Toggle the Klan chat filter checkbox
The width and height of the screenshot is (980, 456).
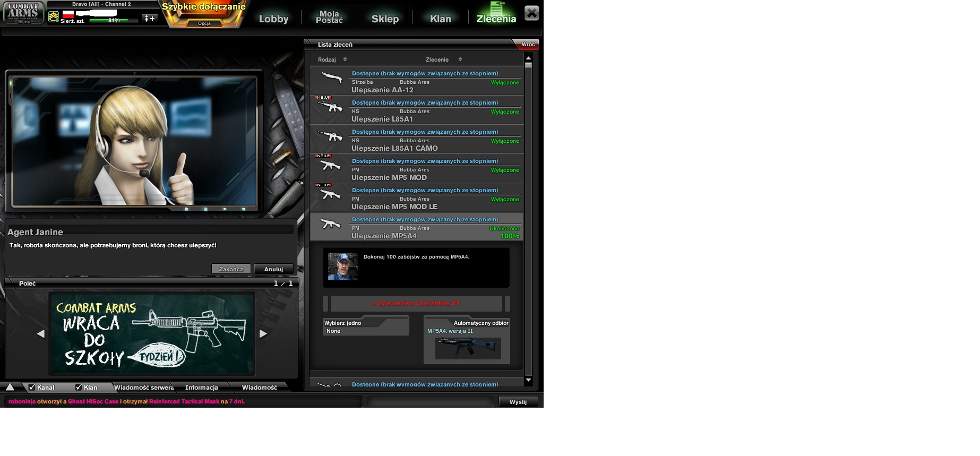[x=79, y=387]
